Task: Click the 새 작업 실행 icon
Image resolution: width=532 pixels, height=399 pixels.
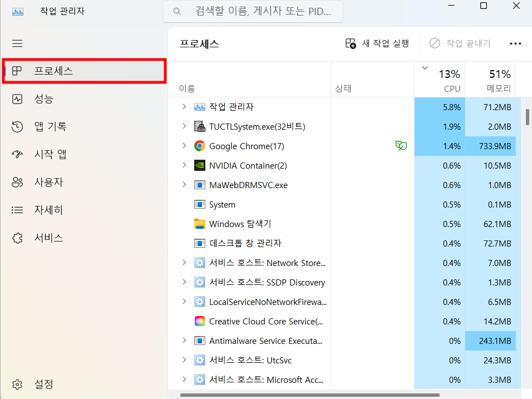Action: (x=351, y=43)
